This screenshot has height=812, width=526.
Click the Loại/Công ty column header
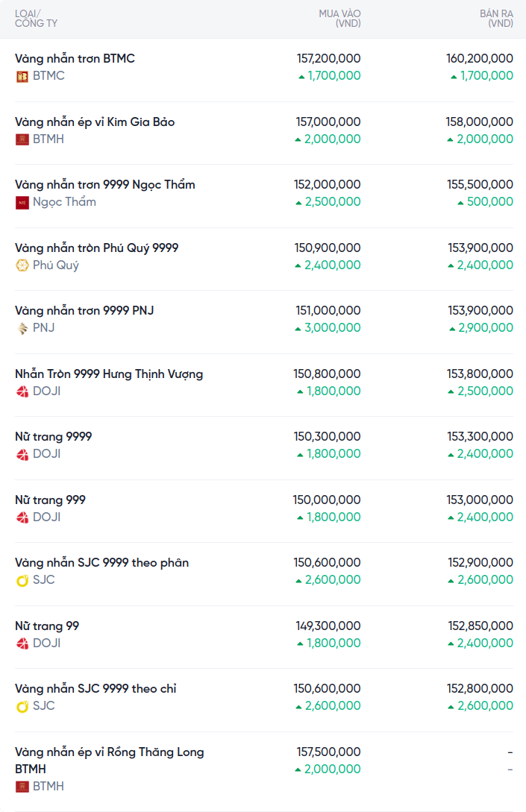pyautogui.click(x=36, y=19)
